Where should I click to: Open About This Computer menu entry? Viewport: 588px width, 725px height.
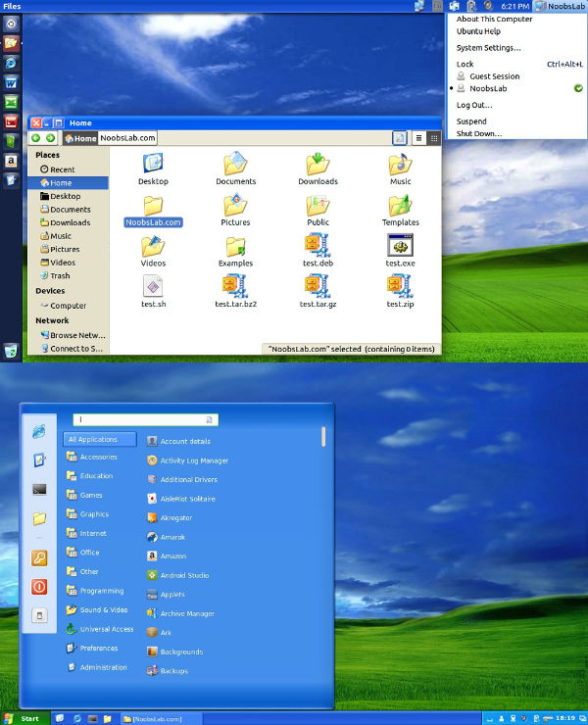coord(494,19)
